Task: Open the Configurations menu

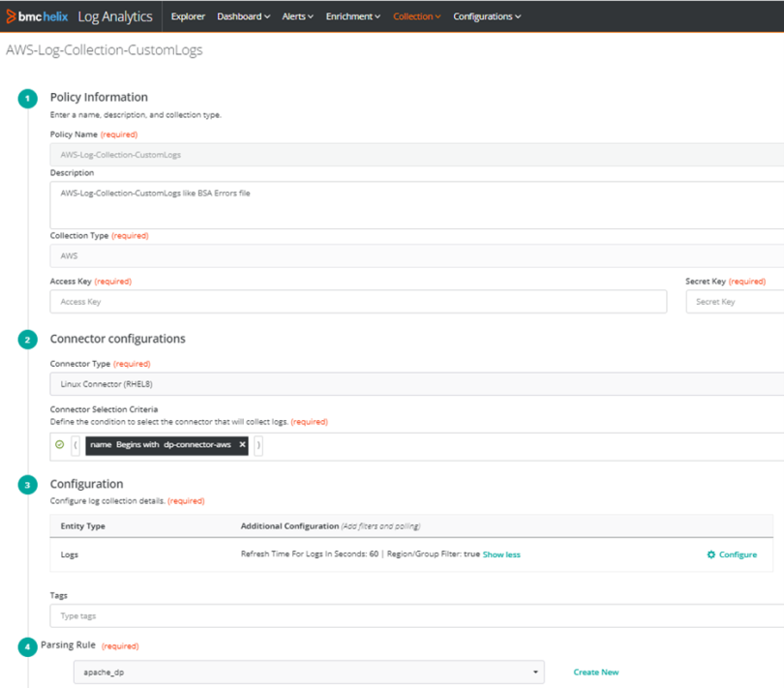Action: coord(487,16)
